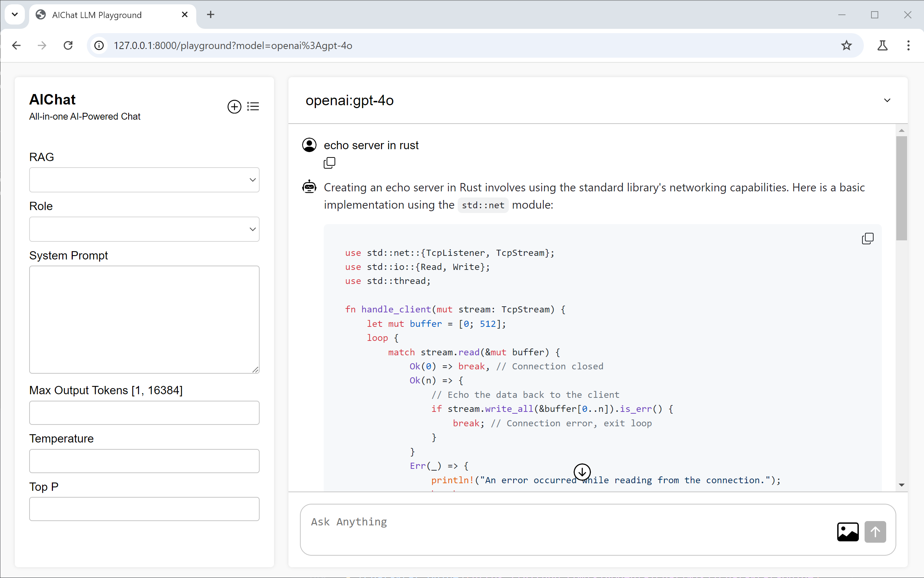
Task: Open the chat sessions list icon
Action: point(253,106)
